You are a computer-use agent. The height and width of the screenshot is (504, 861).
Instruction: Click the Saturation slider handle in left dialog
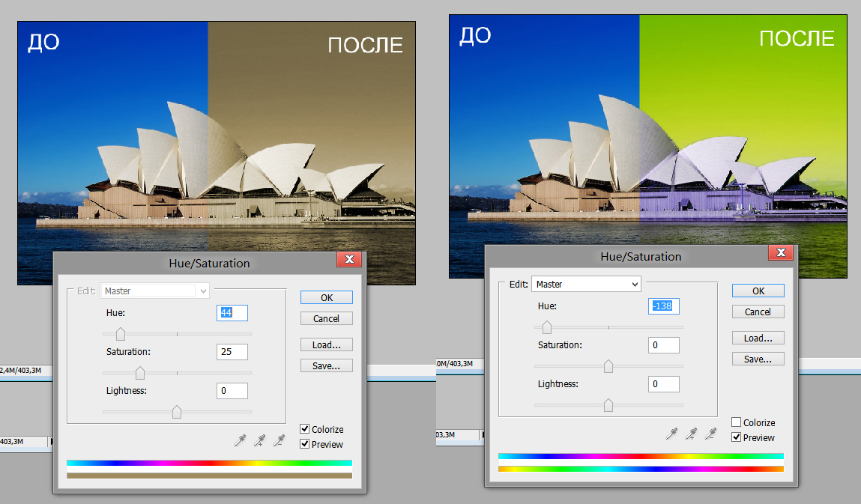(140, 374)
